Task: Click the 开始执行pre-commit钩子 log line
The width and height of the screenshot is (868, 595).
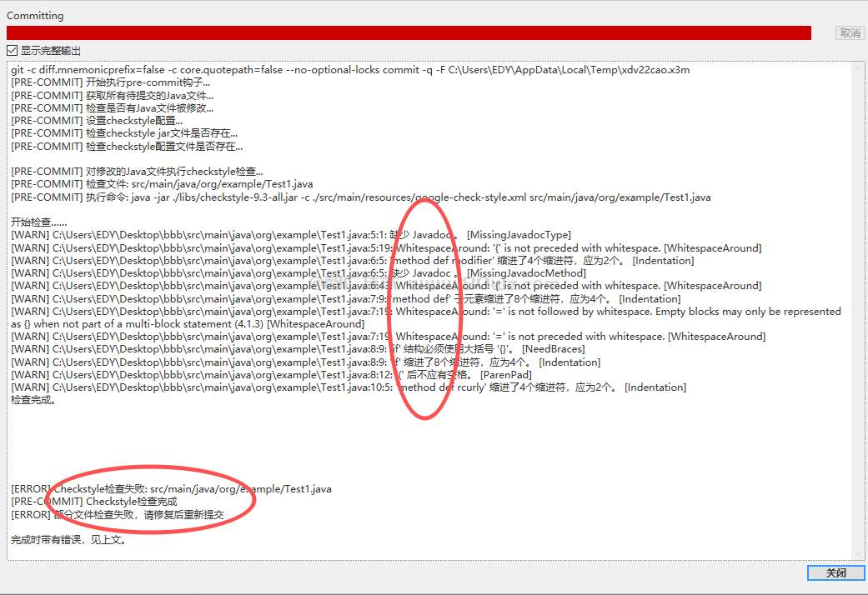Action: (110, 82)
